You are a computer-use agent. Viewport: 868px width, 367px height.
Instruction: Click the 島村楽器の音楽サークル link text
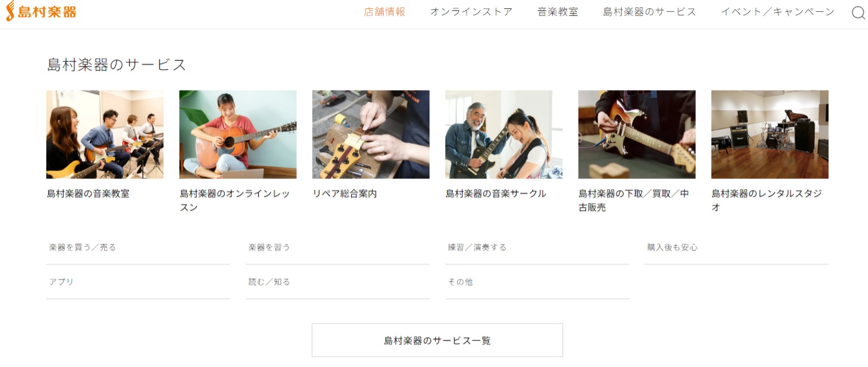[x=496, y=194]
